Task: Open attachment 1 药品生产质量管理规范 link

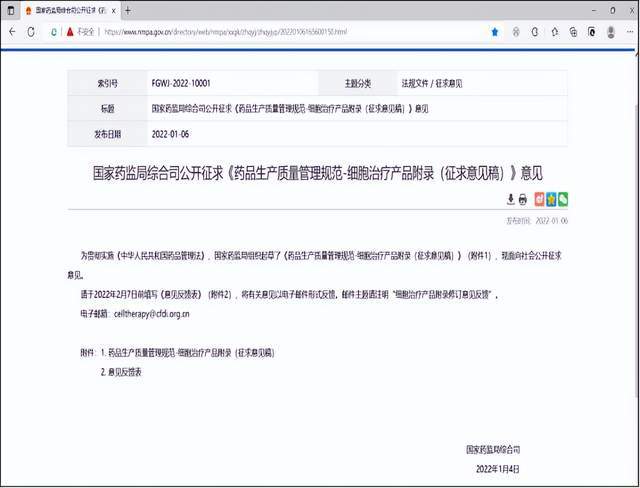Action: (x=190, y=354)
